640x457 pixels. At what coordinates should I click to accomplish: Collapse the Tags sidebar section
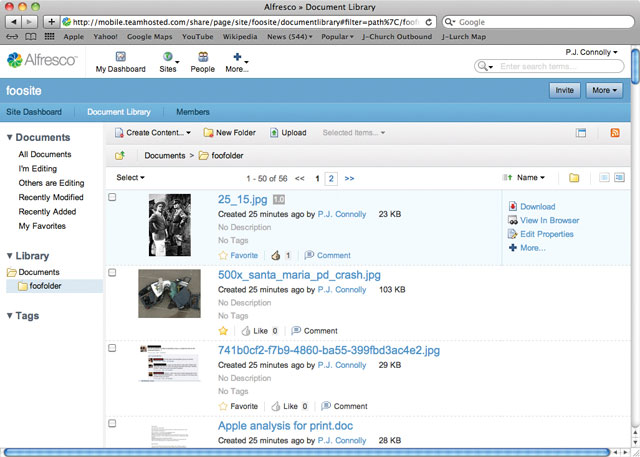23,316
